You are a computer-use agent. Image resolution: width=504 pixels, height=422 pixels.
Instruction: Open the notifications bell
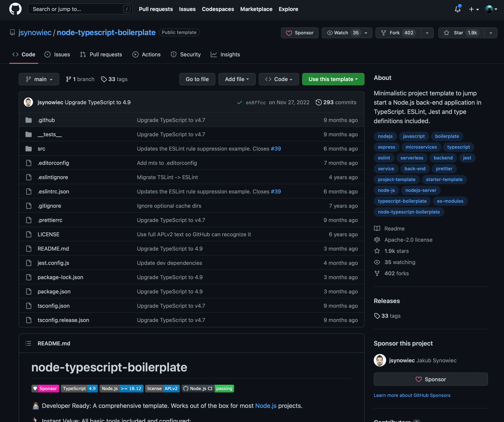coord(458,9)
